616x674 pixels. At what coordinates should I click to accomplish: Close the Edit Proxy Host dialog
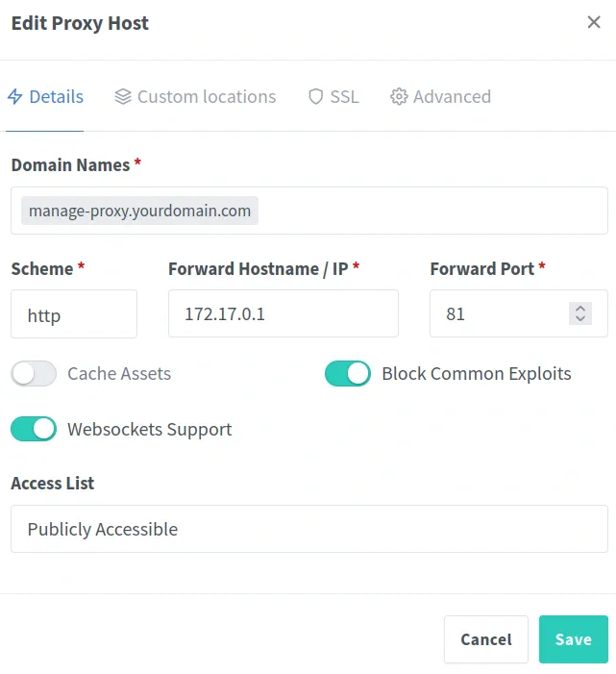coord(594,22)
